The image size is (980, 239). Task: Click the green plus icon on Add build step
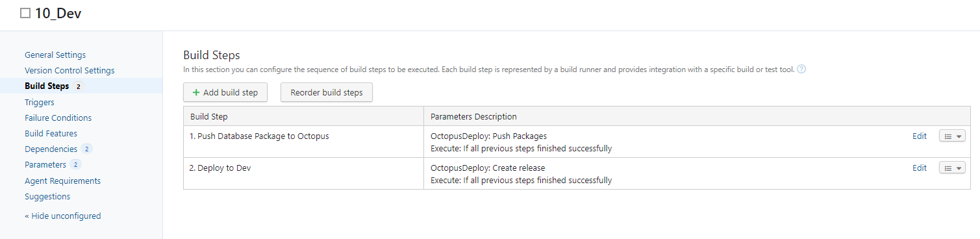pos(196,93)
